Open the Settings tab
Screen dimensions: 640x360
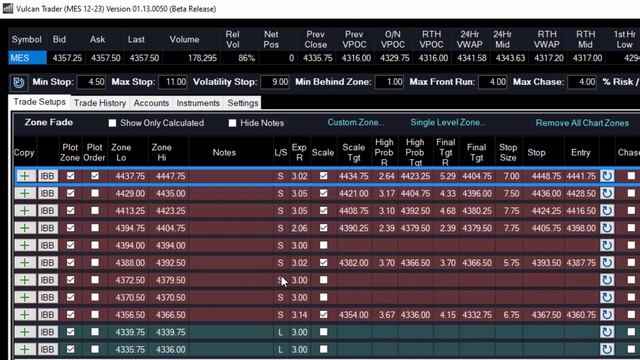tap(243, 103)
